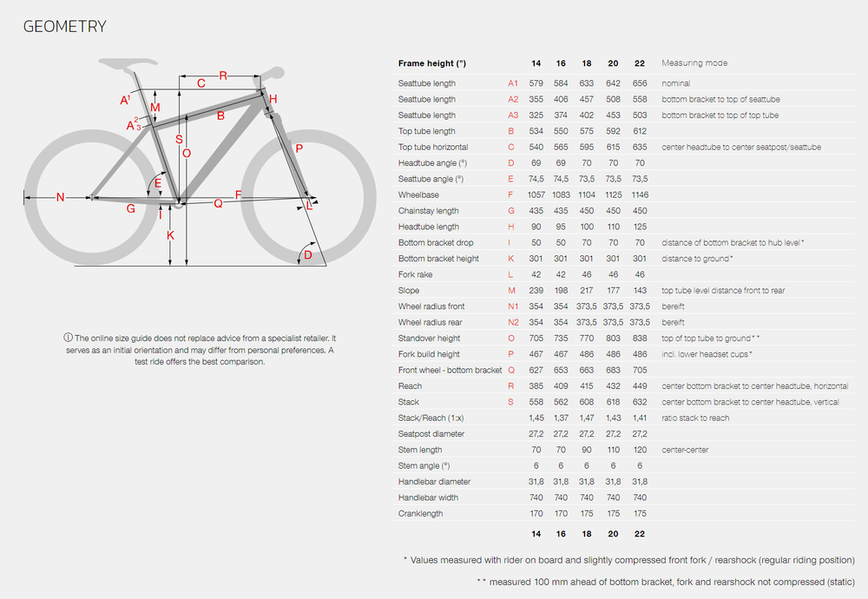Click the red letter N label by the rear wheel

(60, 198)
